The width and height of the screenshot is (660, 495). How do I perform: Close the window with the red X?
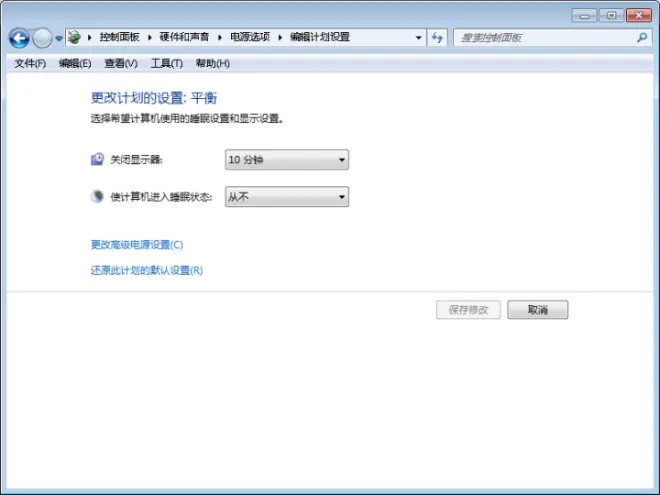click(x=639, y=16)
